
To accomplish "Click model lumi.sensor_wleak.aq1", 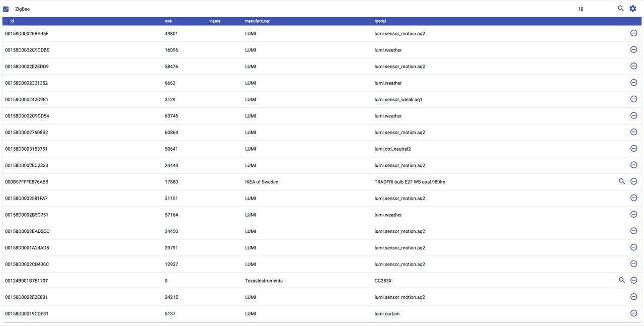I will pyautogui.click(x=398, y=99).
